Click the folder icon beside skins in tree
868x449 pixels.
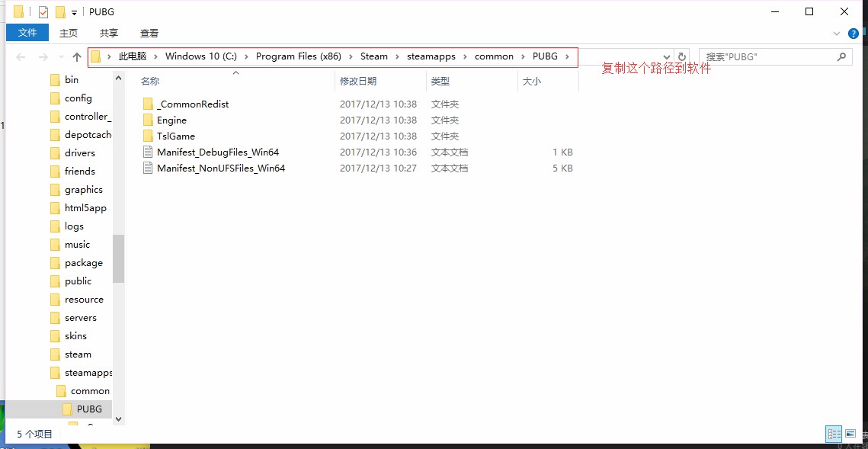[x=55, y=336]
